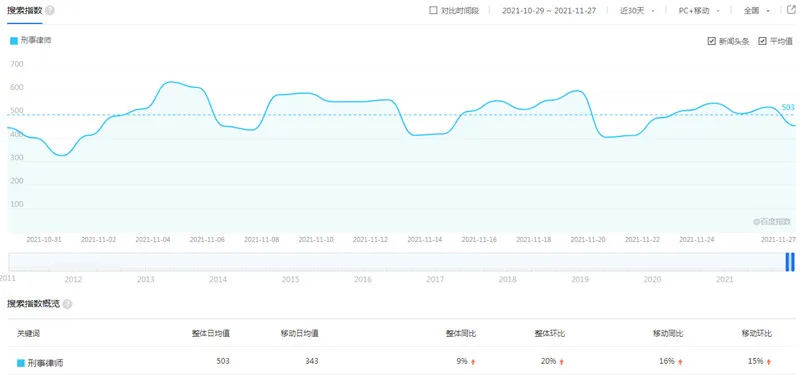Click the 刑事律师 blue square in table row
The height and width of the screenshot is (378, 800).
click(21, 363)
